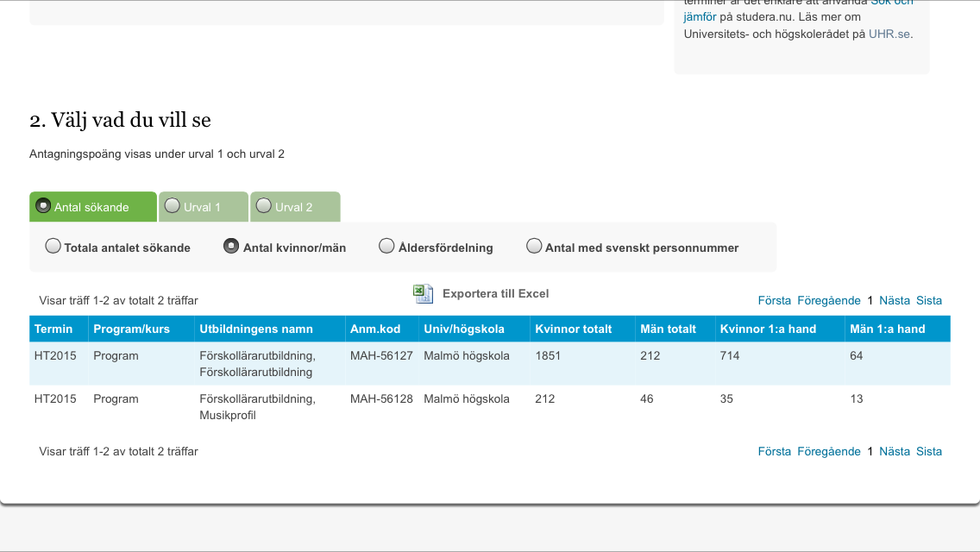Viewport: 980px width, 552px height.
Task: Click the Exportera till Excel link
Action: 495,294
